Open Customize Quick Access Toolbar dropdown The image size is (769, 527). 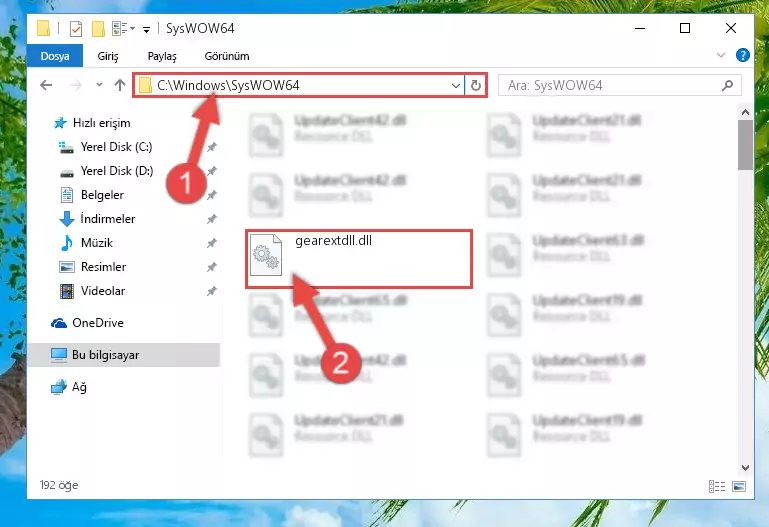coord(146,30)
